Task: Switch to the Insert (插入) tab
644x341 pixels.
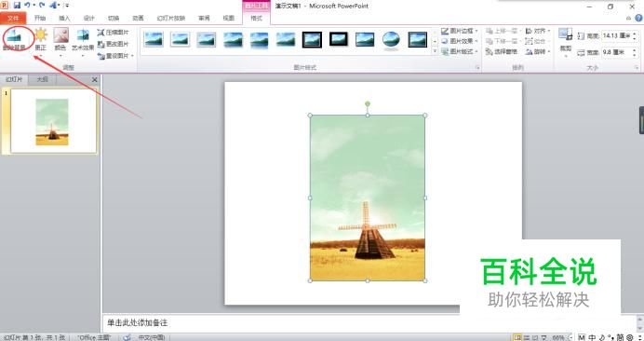Action: (x=64, y=18)
